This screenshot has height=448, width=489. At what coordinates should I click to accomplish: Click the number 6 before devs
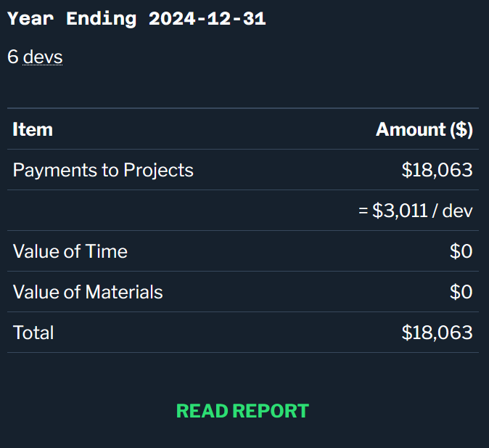(x=13, y=57)
